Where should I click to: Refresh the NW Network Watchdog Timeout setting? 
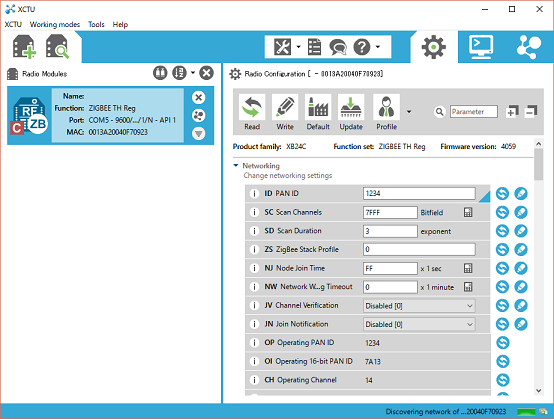(x=502, y=287)
